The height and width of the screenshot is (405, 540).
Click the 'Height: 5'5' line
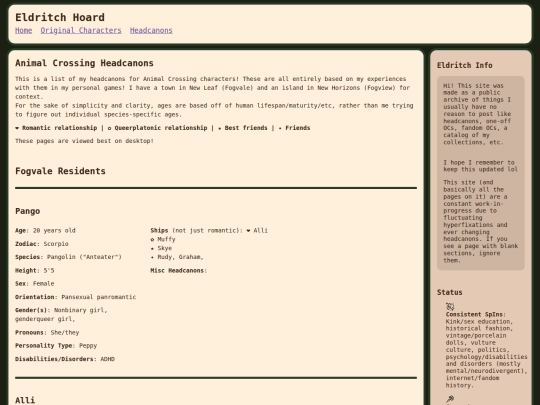coord(34,270)
